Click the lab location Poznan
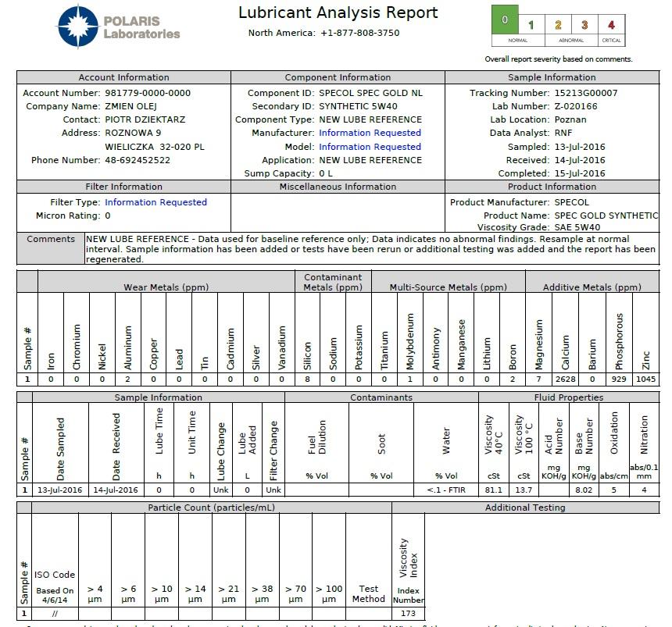Screen dimensions: 672x627 tap(570, 119)
